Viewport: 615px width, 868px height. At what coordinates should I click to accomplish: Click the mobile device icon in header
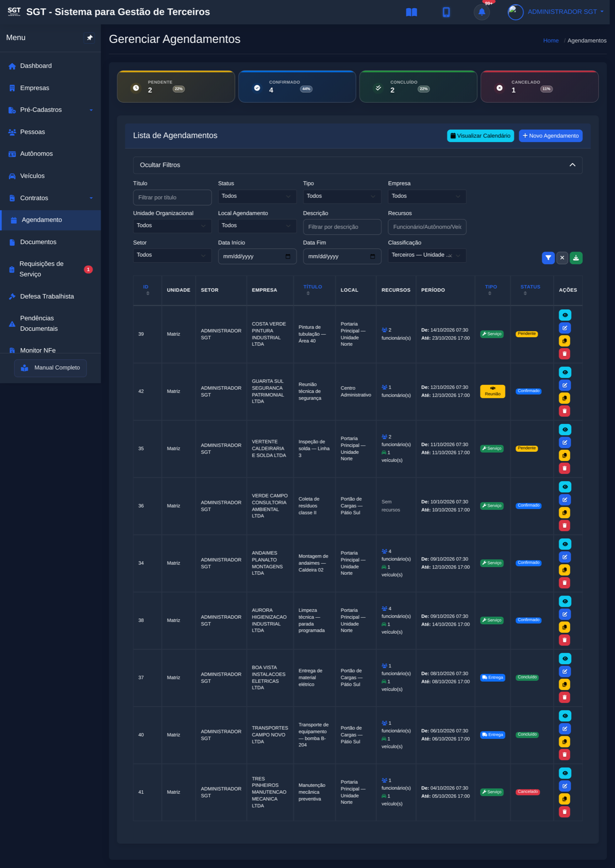coord(446,12)
